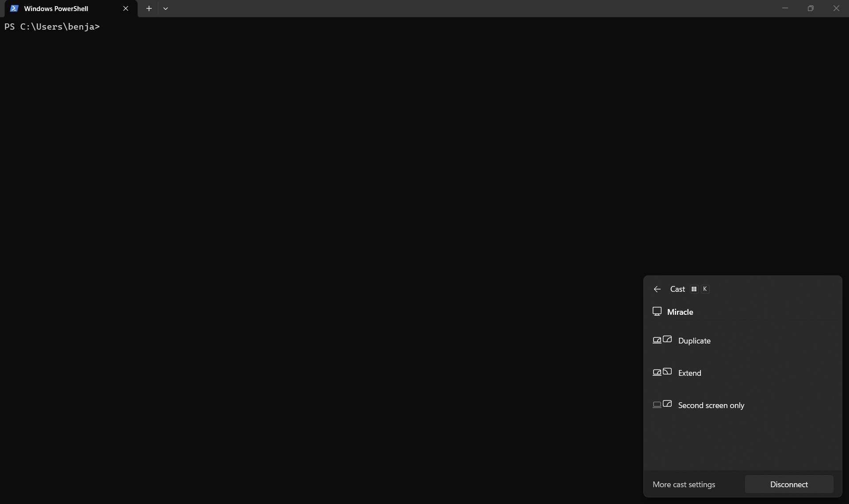Click the PowerShell icon in the tab
849x504 pixels.
[x=14, y=8]
